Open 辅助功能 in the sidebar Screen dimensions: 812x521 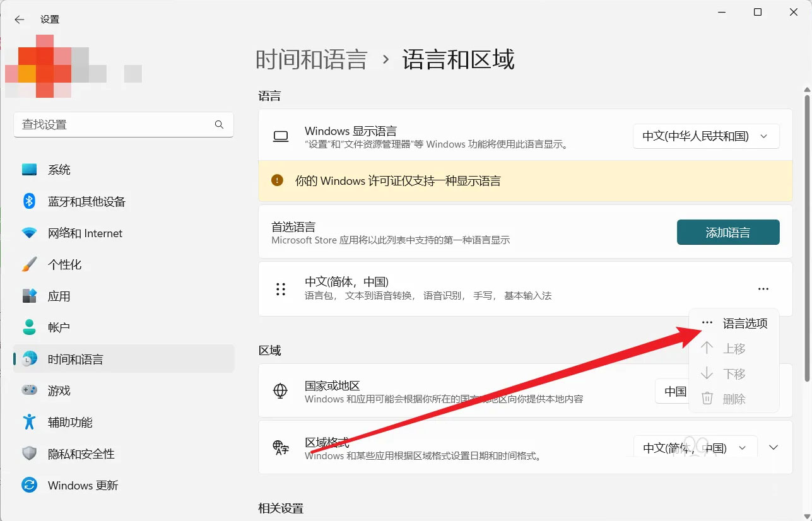[124, 422]
